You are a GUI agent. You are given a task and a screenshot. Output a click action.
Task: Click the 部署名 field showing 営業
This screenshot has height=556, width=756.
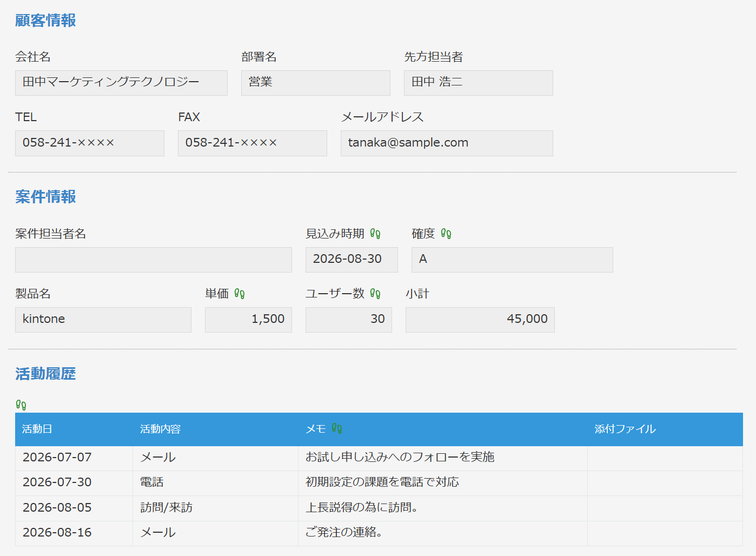(x=316, y=83)
